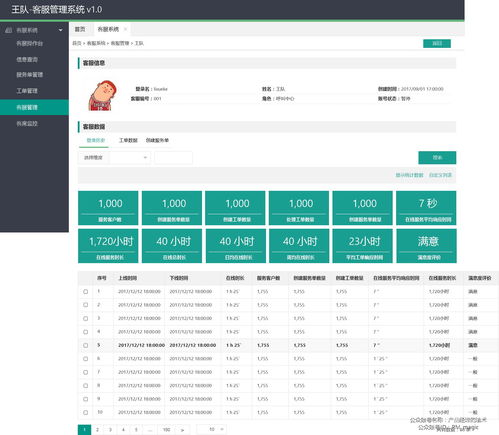The height and width of the screenshot is (435, 499).
Task: Tick the checkbox for highlighted row 5
Action: coord(86,345)
